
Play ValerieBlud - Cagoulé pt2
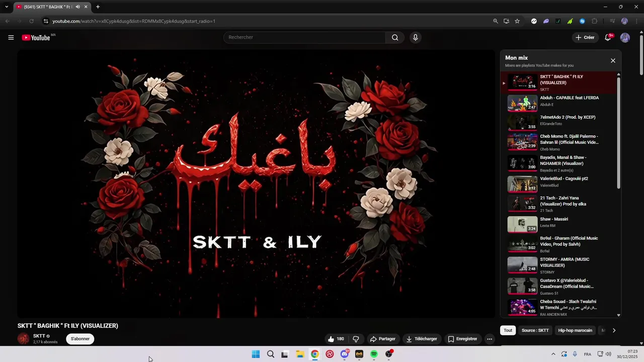(558, 184)
